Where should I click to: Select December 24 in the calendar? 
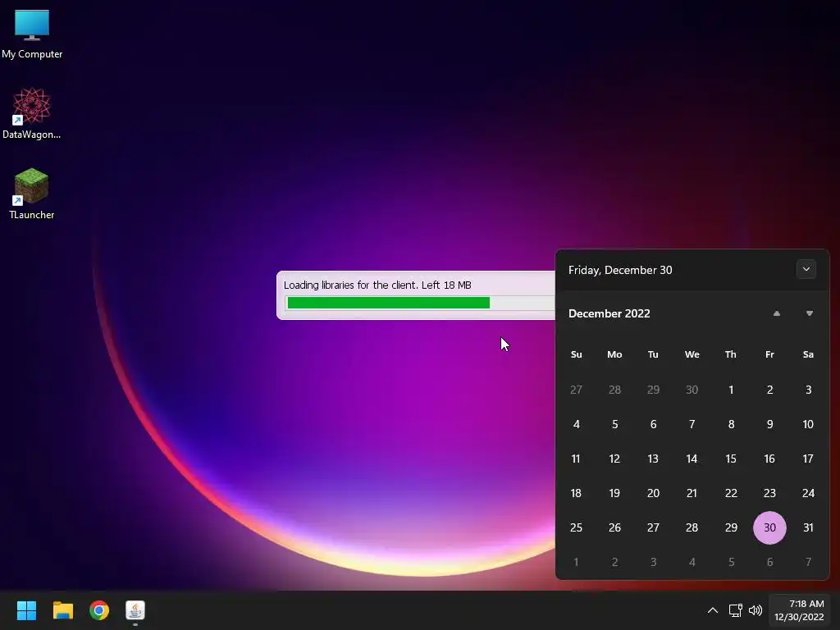(x=808, y=493)
